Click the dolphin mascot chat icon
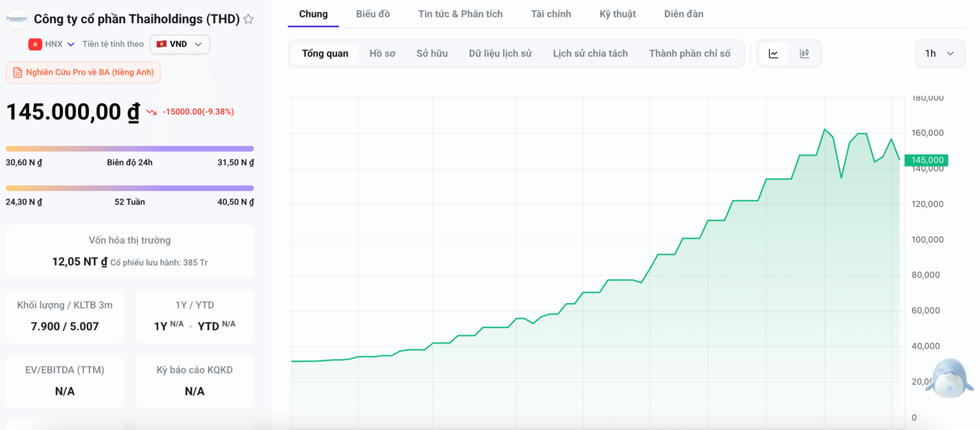 (948, 378)
